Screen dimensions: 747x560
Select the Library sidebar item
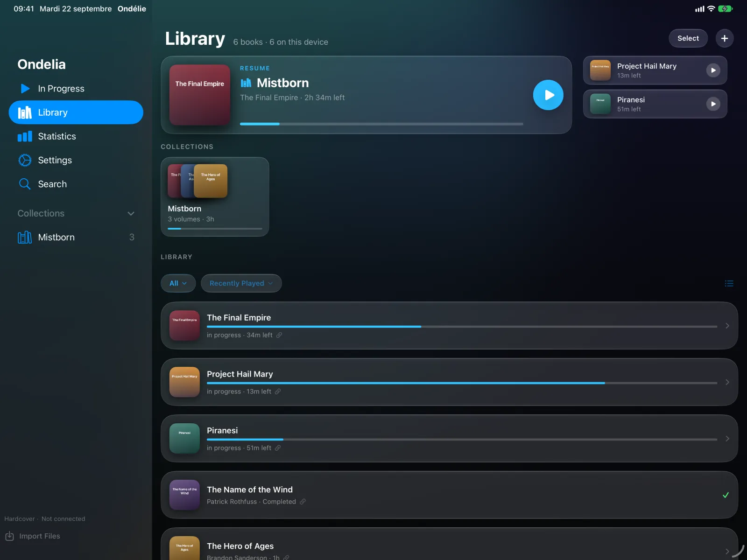[x=76, y=112]
